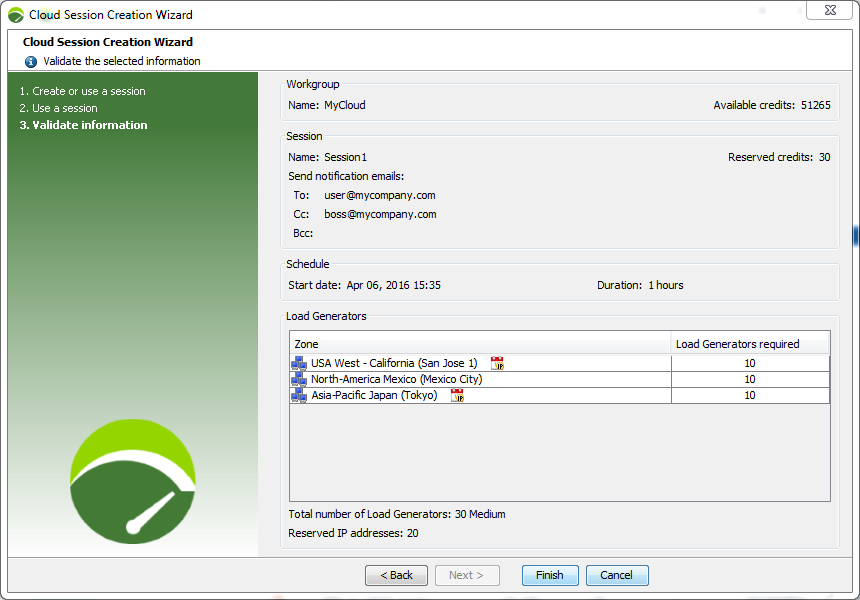Click reserved IP calendar icon next to Tokyo
Screen dimensions: 860x600
(x=457, y=395)
